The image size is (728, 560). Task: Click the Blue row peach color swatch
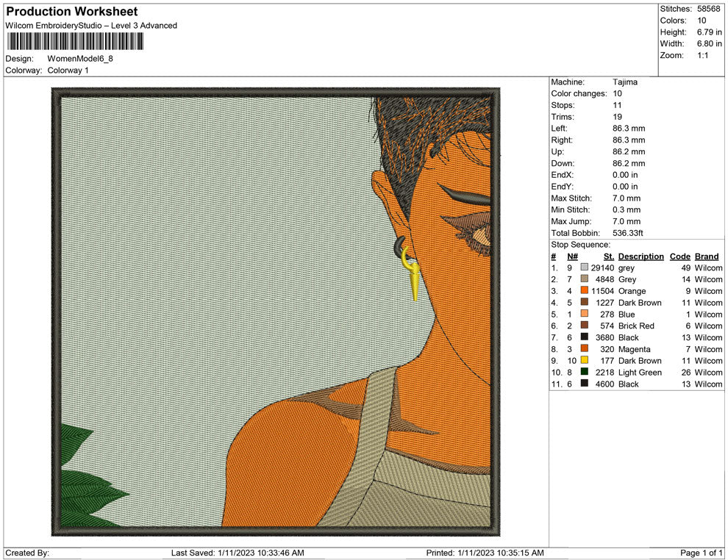585,315
